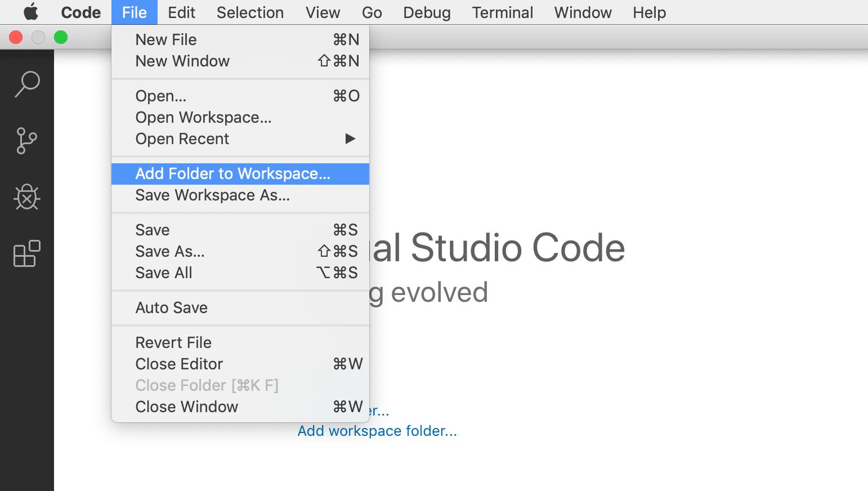Image resolution: width=868 pixels, height=491 pixels.
Task: Choose Save All menu entry
Action: pyautogui.click(x=240, y=273)
